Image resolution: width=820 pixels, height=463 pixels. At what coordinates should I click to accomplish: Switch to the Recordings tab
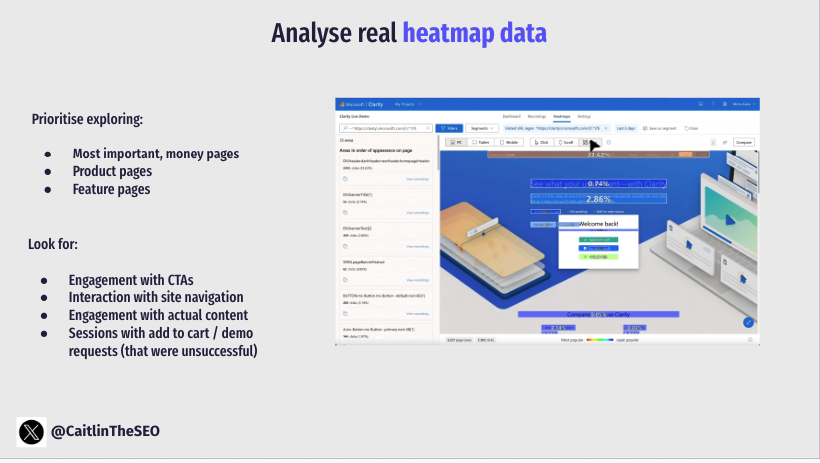click(537, 117)
